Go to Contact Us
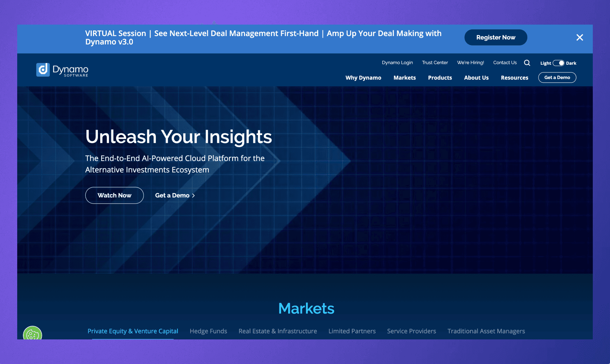This screenshot has height=364, width=610. tap(505, 63)
